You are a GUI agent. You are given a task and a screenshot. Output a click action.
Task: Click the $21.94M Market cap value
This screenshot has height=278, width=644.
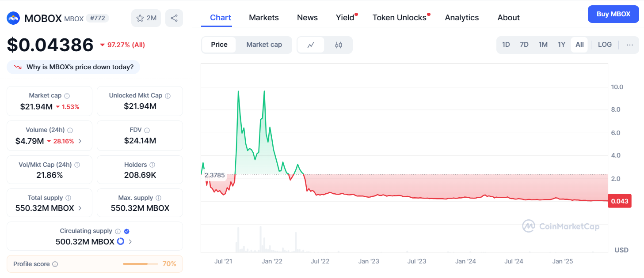[x=36, y=106]
